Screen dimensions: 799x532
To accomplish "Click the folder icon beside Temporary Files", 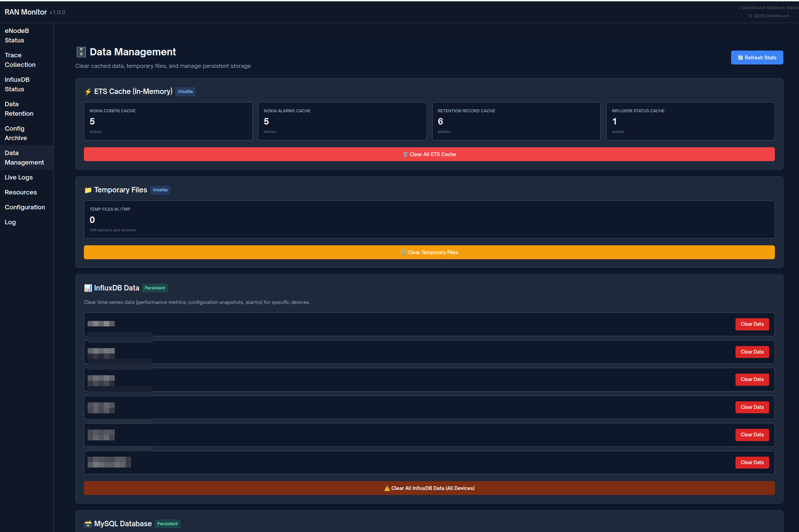I will point(88,190).
